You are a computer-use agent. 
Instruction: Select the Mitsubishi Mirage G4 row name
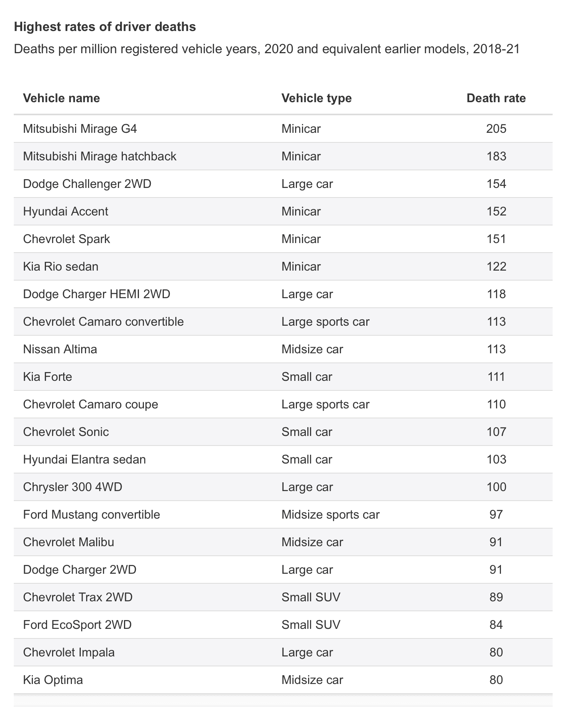click(80, 129)
